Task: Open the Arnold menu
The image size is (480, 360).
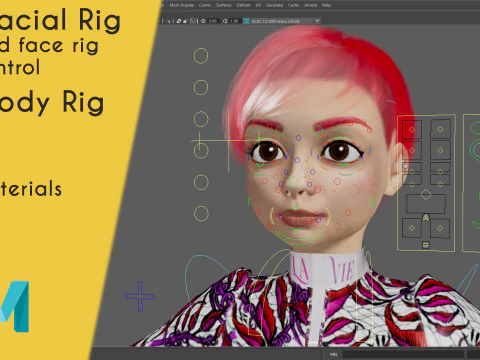Action: coord(310,5)
